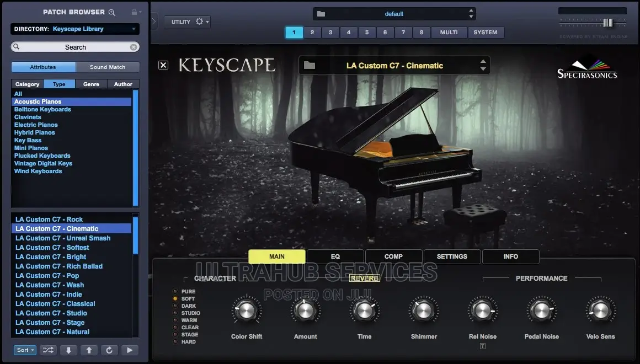The width and height of the screenshot is (640, 364).
Task: Select Vintage Digital Keys type
Action: [43, 163]
